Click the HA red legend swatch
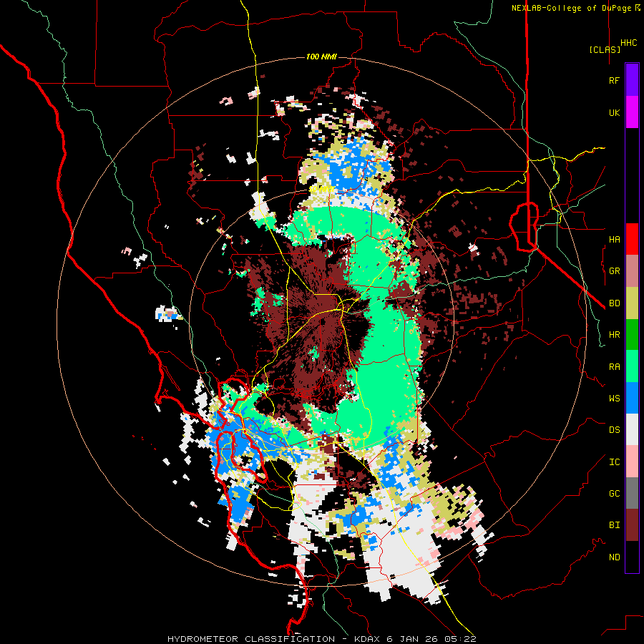The width and height of the screenshot is (644, 644). point(632,239)
